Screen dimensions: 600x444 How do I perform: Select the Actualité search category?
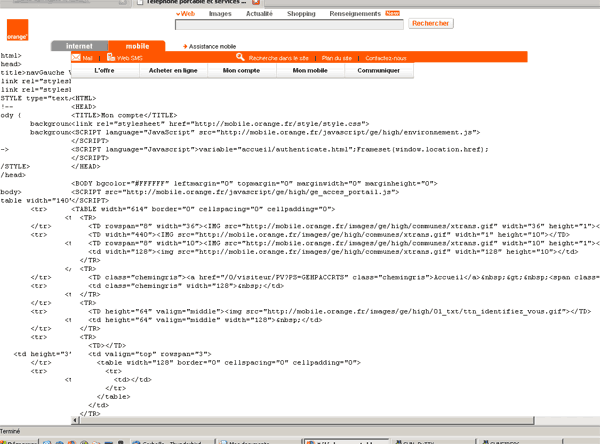259,14
